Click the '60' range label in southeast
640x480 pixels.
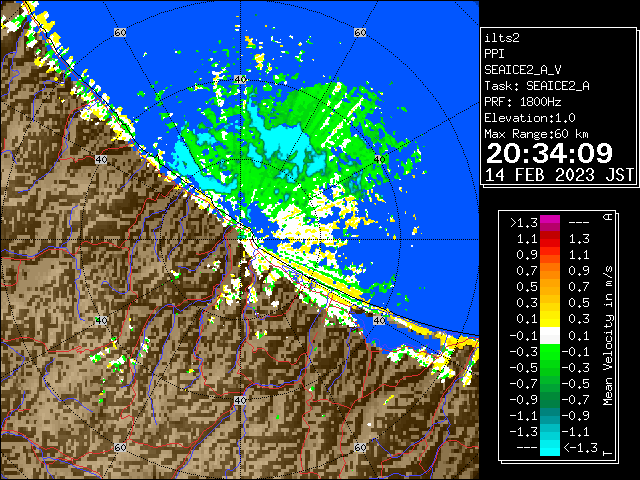[360, 447]
